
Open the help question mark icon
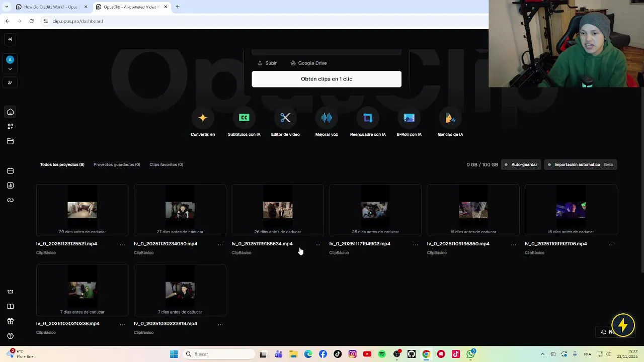(x=10, y=336)
